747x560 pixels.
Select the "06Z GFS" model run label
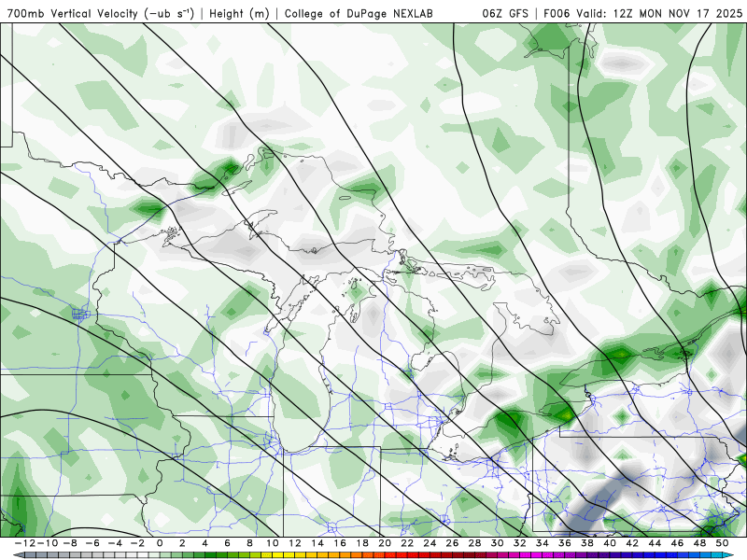pyautogui.click(x=505, y=14)
